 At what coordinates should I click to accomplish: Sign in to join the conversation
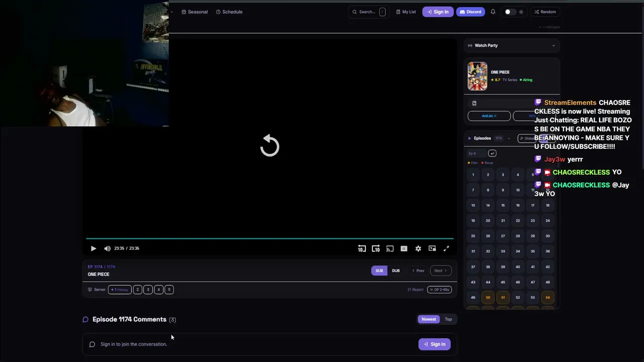point(434,344)
